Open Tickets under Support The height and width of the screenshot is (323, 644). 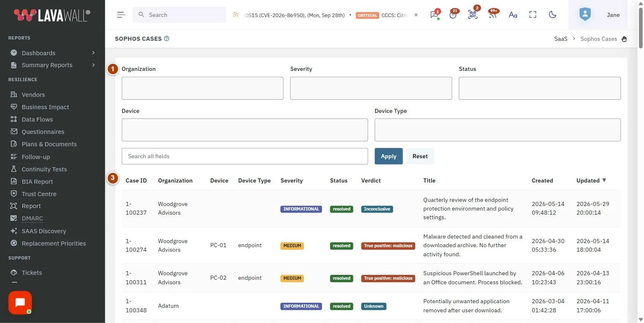click(x=32, y=272)
